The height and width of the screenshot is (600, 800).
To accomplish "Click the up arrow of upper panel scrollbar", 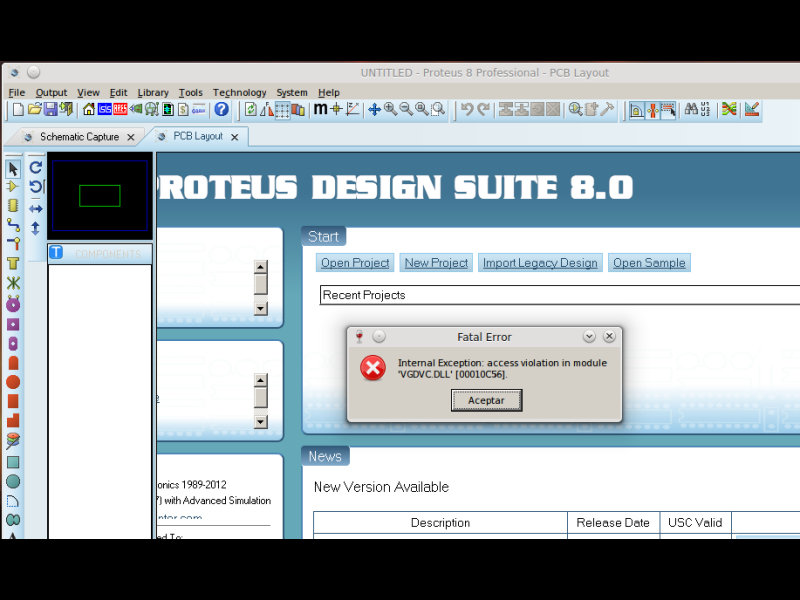I will coord(261,267).
